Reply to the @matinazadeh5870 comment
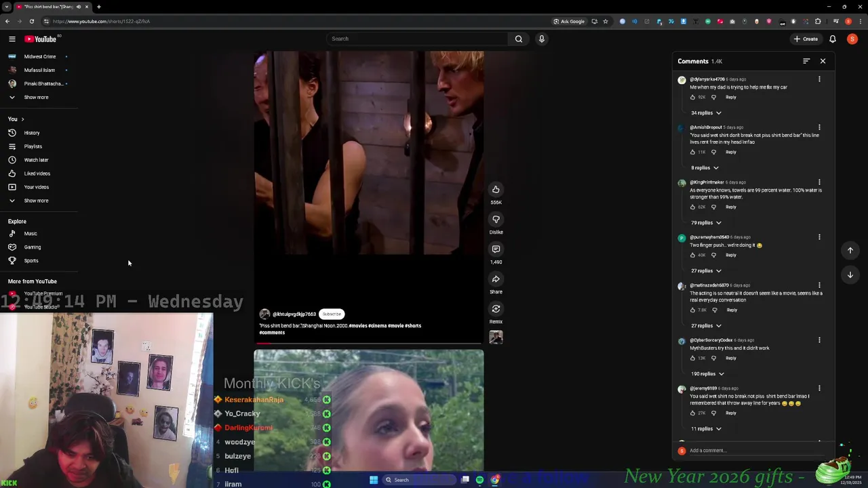Viewport: 868px width, 488px height. click(732, 310)
